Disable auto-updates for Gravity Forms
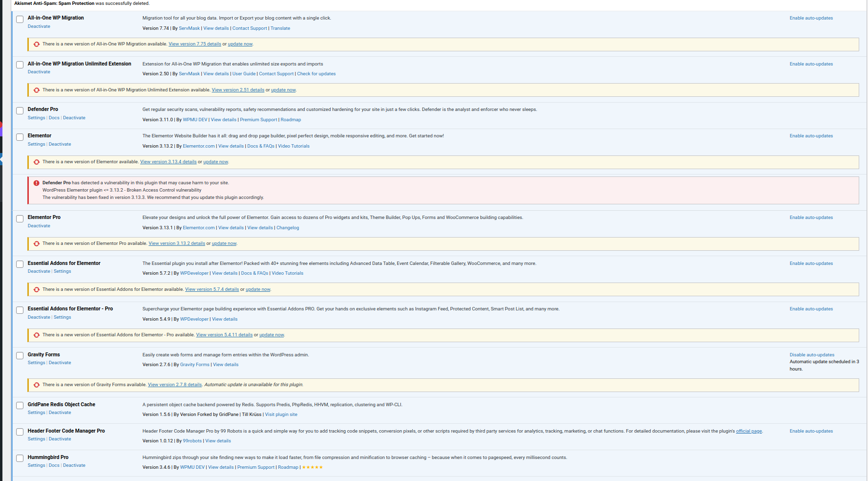The height and width of the screenshot is (481, 868). tap(812, 355)
